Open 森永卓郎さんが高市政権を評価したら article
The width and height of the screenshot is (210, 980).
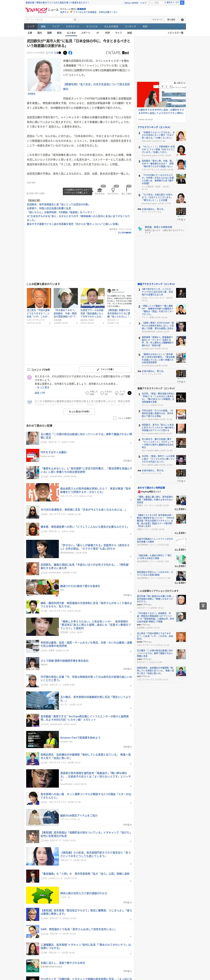click(95, 490)
